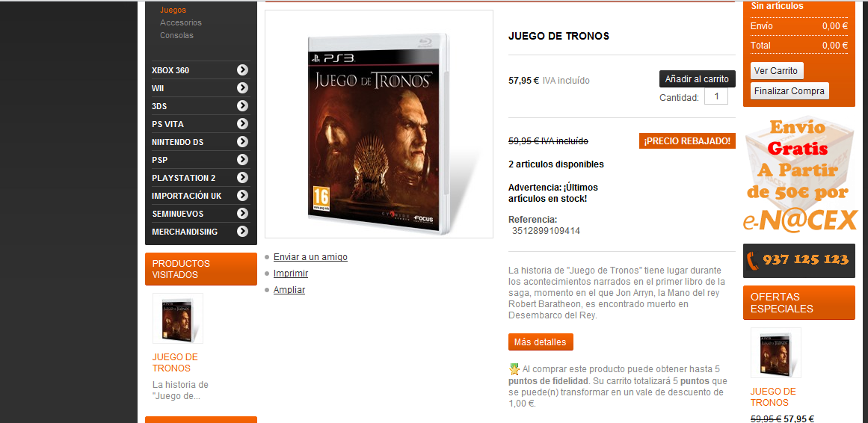Click the IMPORTACIÓN UK arrow icon
Image resolution: width=868 pixels, height=423 pixels.
point(242,196)
